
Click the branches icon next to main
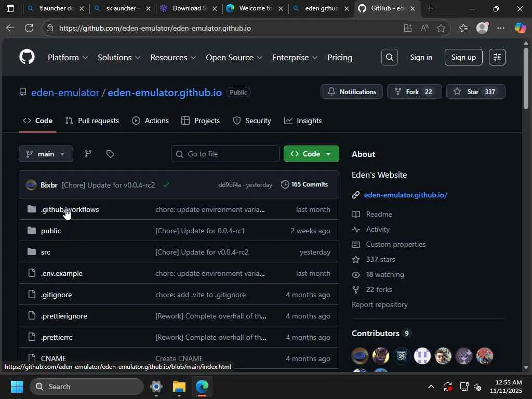(x=88, y=154)
